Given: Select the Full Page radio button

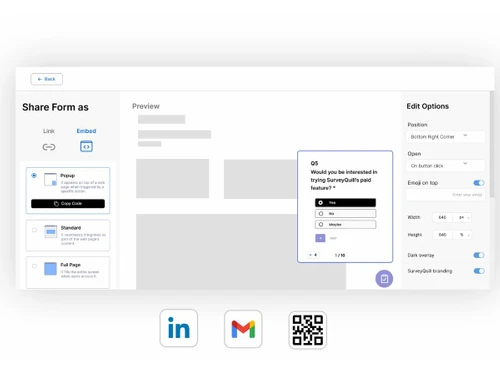Looking at the screenshot, I should pyautogui.click(x=34, y=266).
